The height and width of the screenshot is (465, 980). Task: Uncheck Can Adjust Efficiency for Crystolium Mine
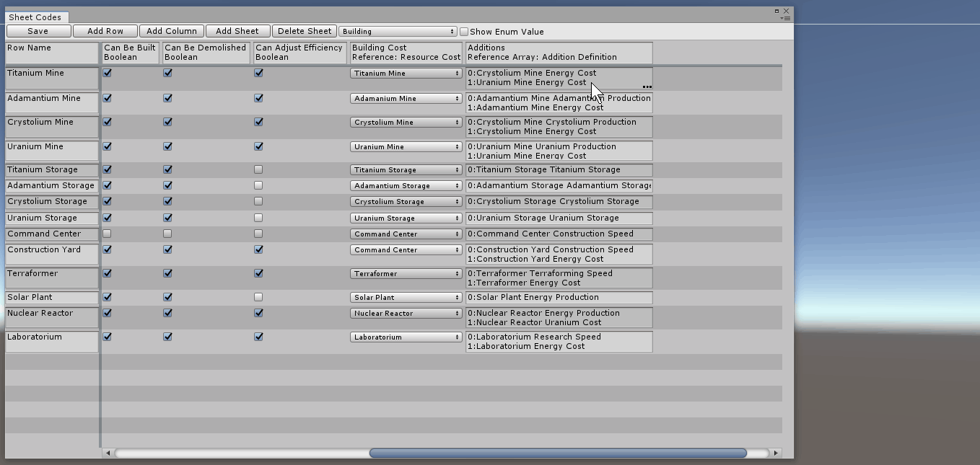pyautogui.click(x=258, y=122)
